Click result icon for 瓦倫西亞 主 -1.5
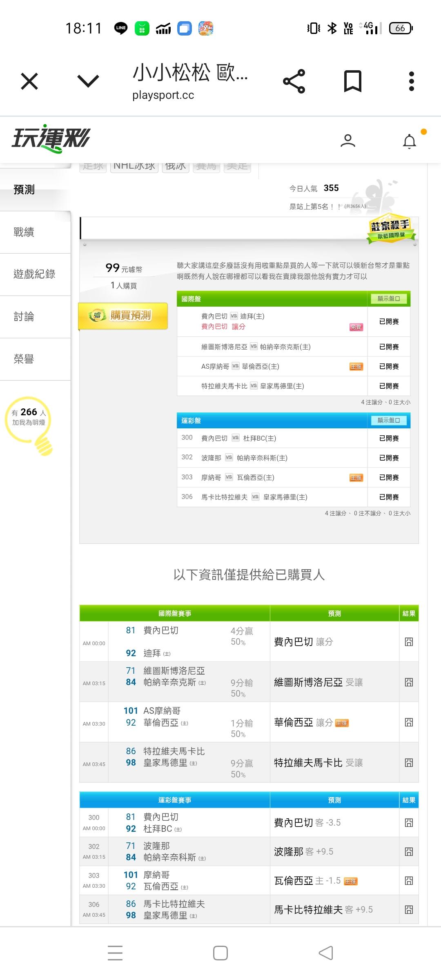The height and width of the screenshot is (980, 441). click(409, 881)
